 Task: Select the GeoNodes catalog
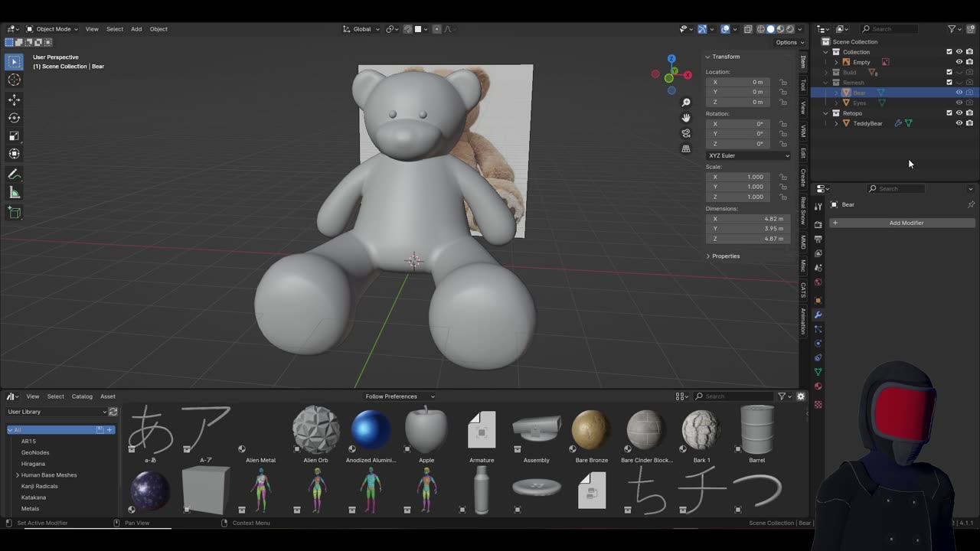[35, 452]
